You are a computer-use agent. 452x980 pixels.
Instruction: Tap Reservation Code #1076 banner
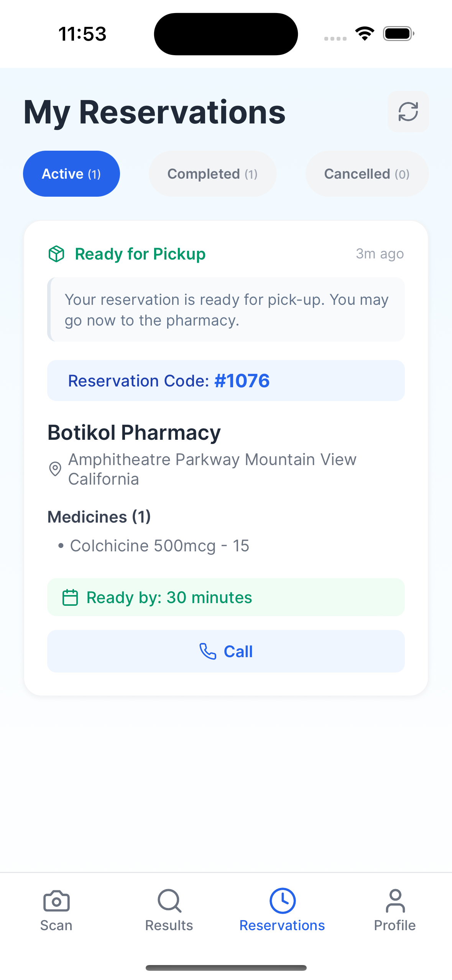point(226,381)
